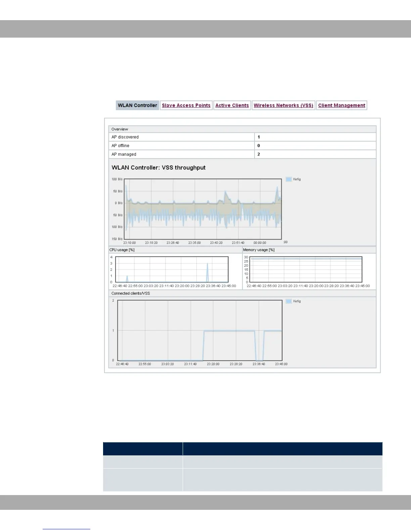Select the AP offline value 0
This screenshot has height=532, width=411.
pyautogui.click(x=259, y=146)
